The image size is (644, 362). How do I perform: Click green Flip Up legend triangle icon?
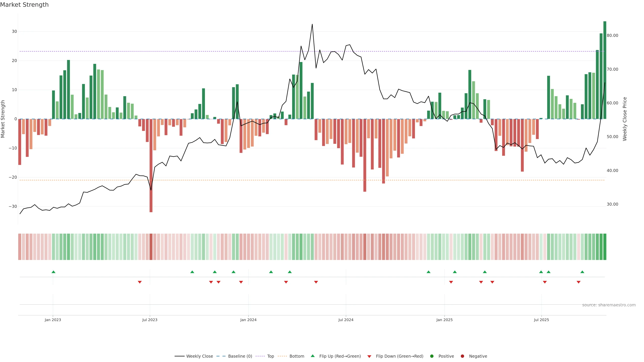coord(312,356)
